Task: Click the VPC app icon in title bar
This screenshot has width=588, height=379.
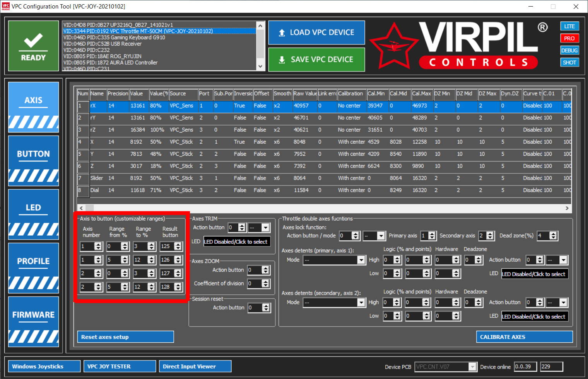Action: 5,6
